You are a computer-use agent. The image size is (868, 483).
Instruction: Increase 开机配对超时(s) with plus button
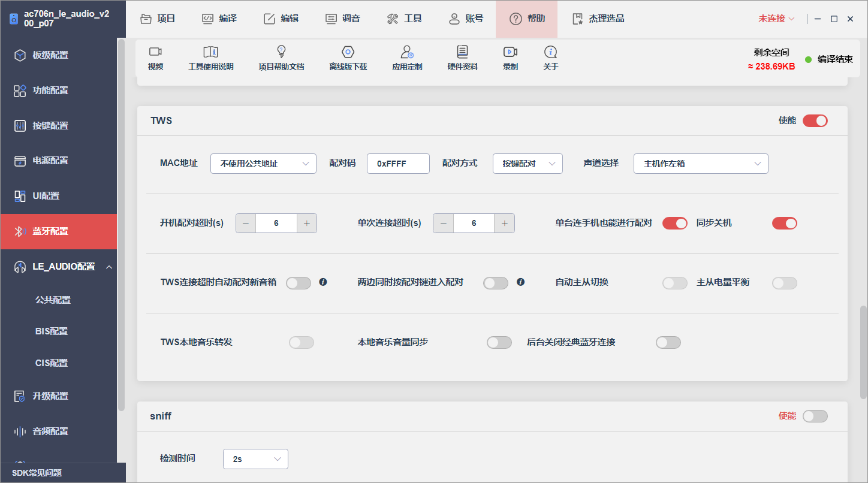306,223
